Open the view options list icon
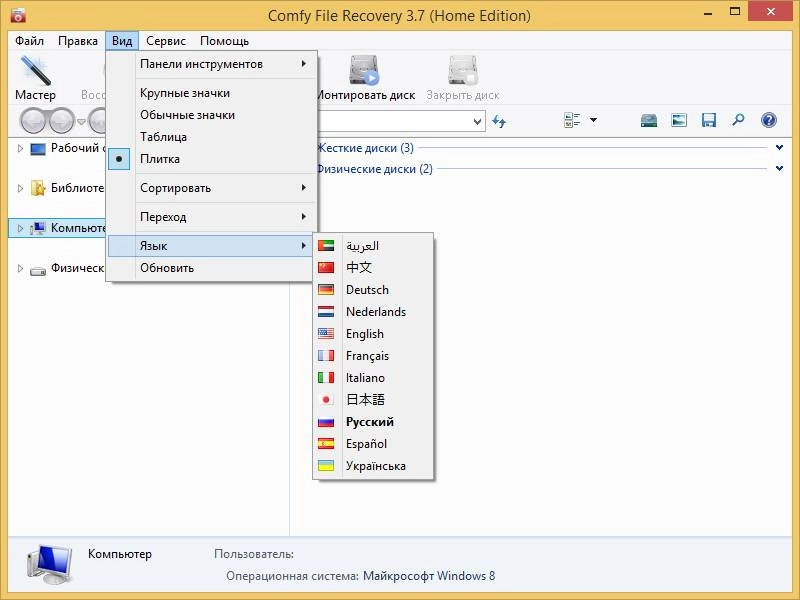800x600 pixels. [x=572, y=120]
